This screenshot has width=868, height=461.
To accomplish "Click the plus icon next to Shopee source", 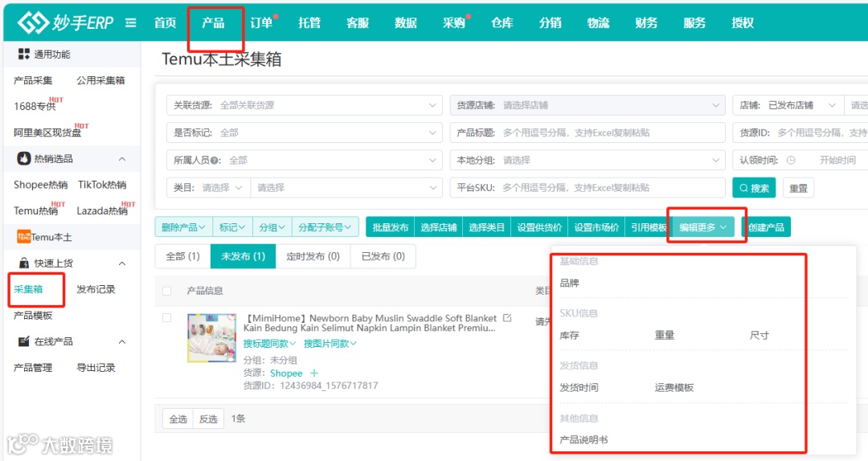I will click(x=314, y=373).
